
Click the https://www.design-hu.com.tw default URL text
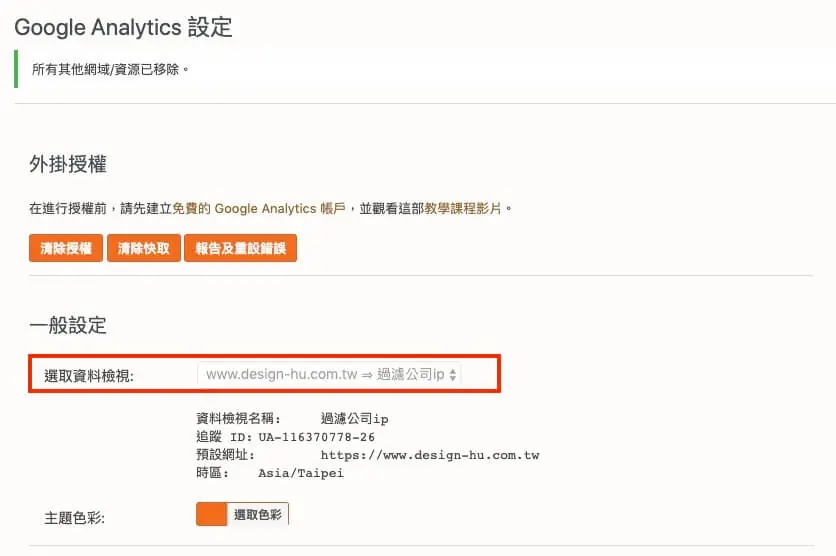[430, 455]
